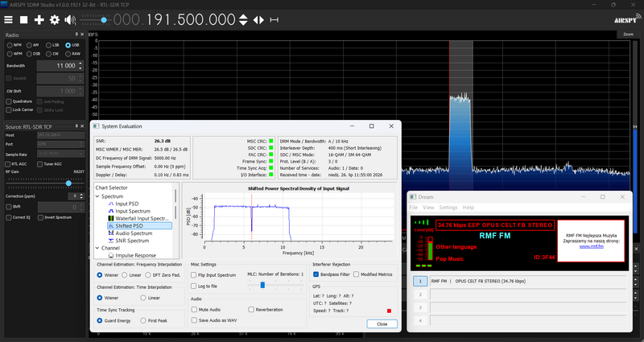Viewport: 644px width, 342px height.
Task: Choose Linear for frequency interpolation
Action: tap(125, 275)
